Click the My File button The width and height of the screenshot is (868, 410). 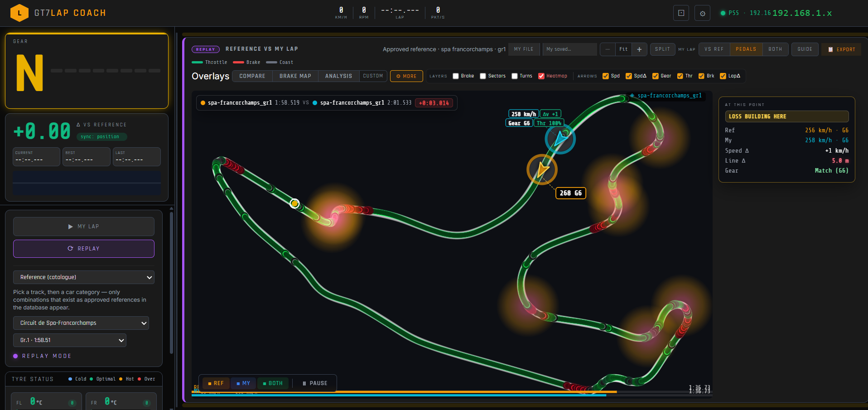[524, 49]
